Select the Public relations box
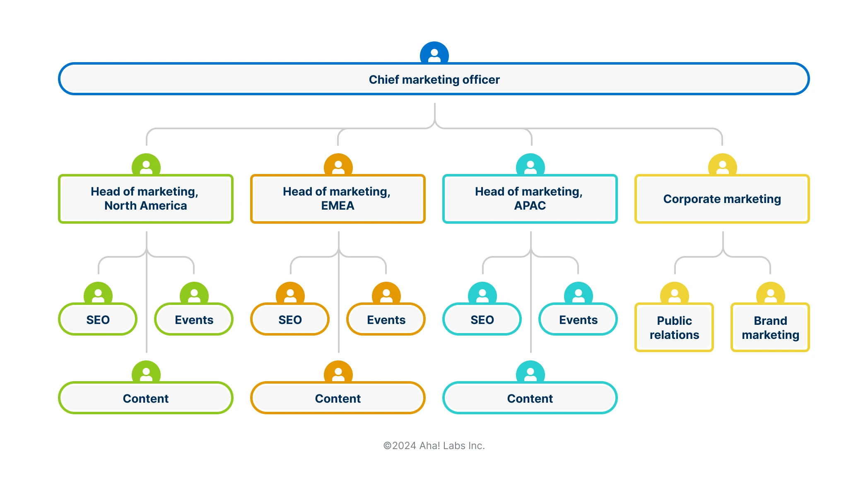Screen dimensions: 868x493 coord(674,328)
